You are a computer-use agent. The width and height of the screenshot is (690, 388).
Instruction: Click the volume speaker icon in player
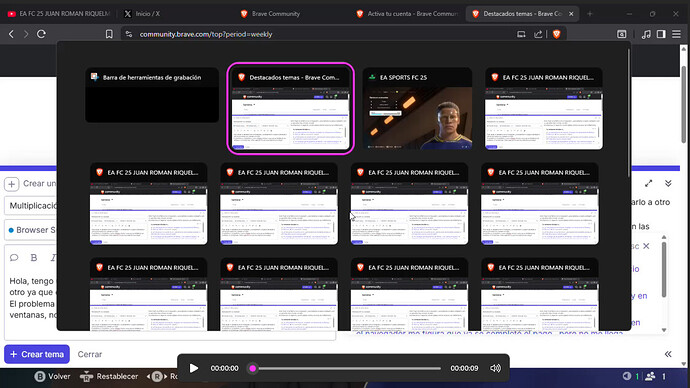[x=495, y=368]
